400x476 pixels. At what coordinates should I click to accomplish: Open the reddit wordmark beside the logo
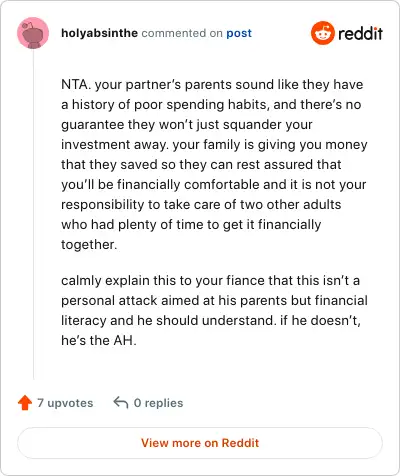coord(360,33)
